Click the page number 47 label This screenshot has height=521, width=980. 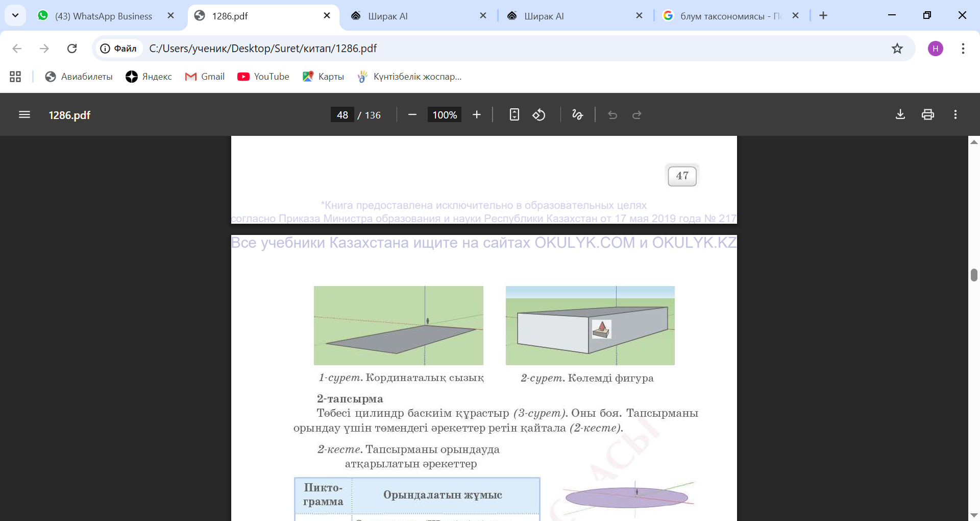tap(682, 176)
